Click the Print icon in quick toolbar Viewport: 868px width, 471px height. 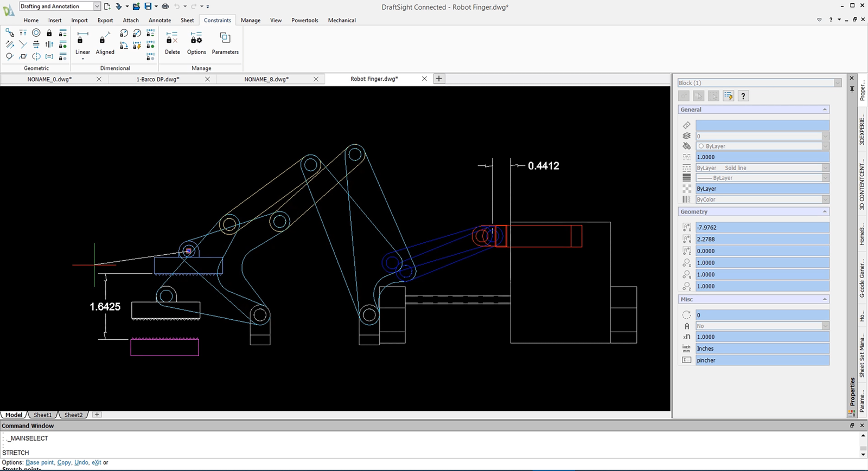[x=165, y=7]
